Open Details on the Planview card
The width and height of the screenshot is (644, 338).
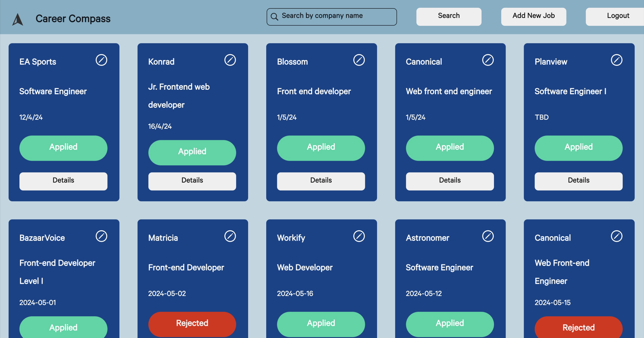pos(579,181)
